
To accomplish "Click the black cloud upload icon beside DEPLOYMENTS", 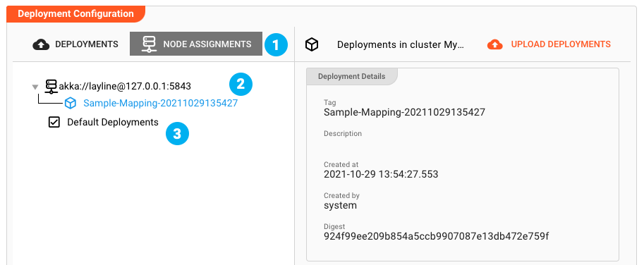I will (41, 44).
